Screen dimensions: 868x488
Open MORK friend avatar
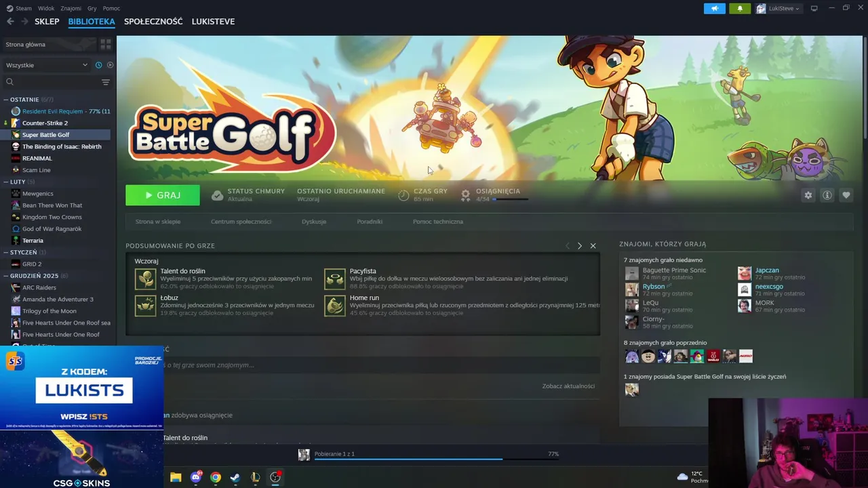click(745, 306)
